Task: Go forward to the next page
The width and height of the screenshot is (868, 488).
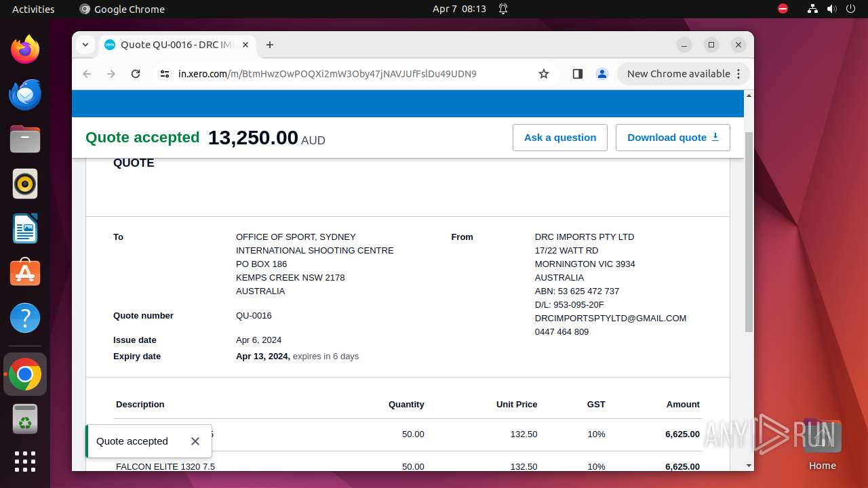Action: [x=111, y=74]
